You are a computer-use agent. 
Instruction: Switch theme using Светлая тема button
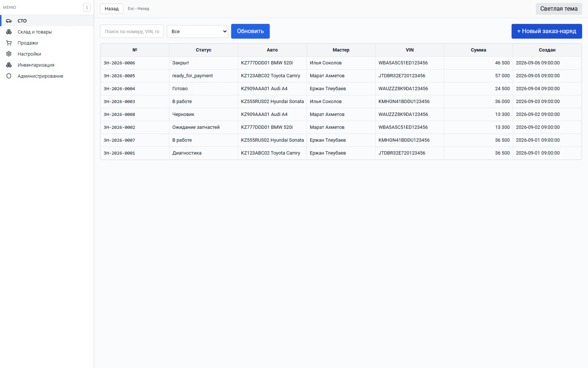tap(559, 9)
